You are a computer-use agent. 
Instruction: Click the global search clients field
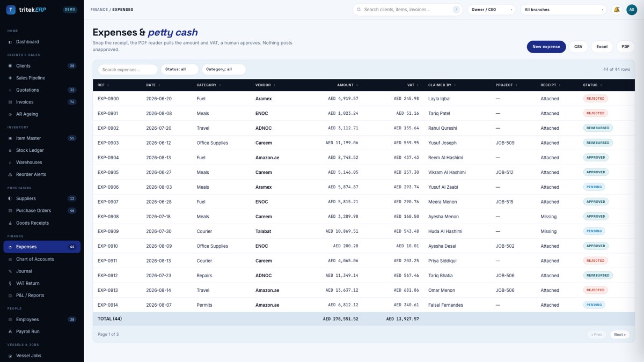click(x=408, y=10)
